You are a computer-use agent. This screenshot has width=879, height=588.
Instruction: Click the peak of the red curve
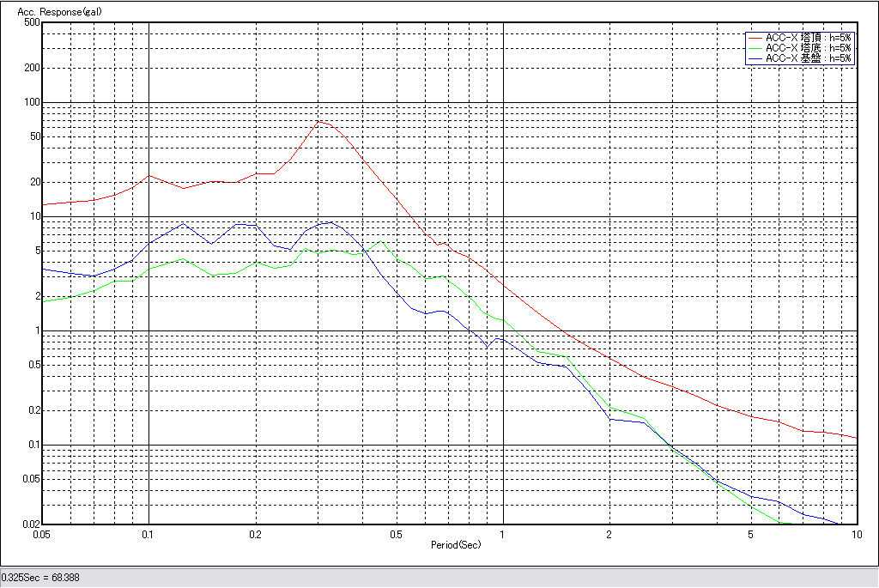pyautogui.click(x=318, y=121)
